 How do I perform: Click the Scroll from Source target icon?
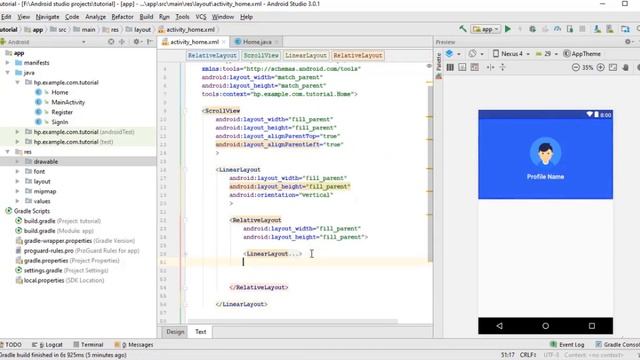point(111,42)
